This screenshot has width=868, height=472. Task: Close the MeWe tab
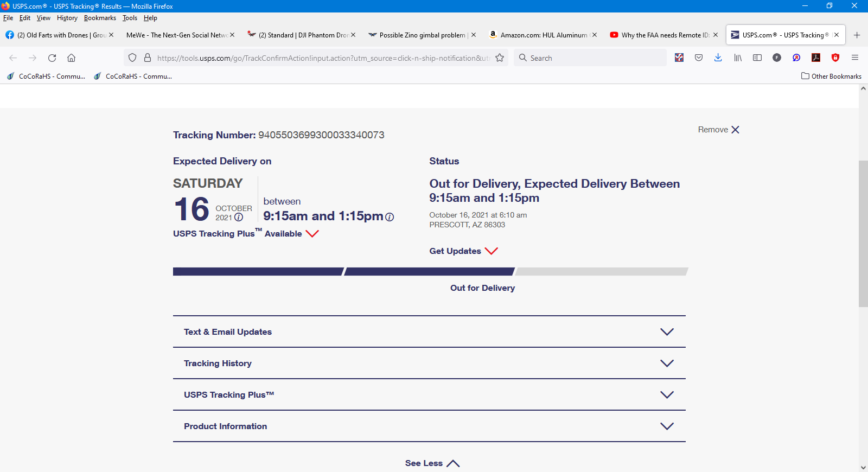(232, 35)
